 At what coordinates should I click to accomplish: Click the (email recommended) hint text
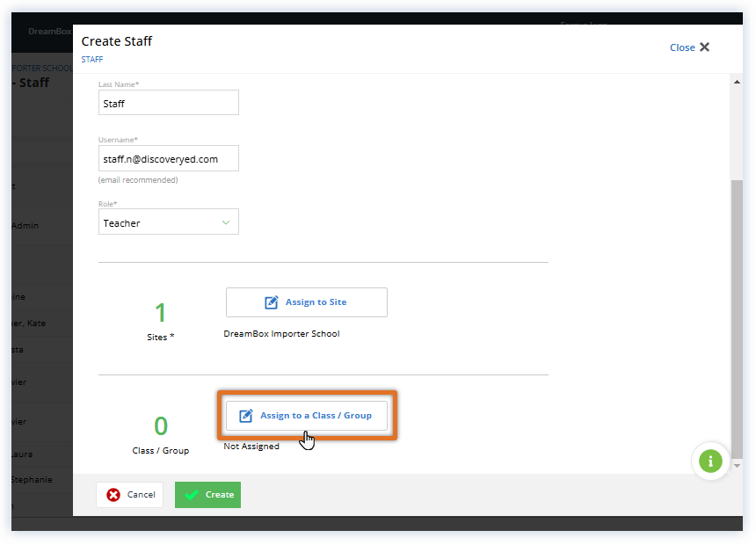click(x=138, y=180)
